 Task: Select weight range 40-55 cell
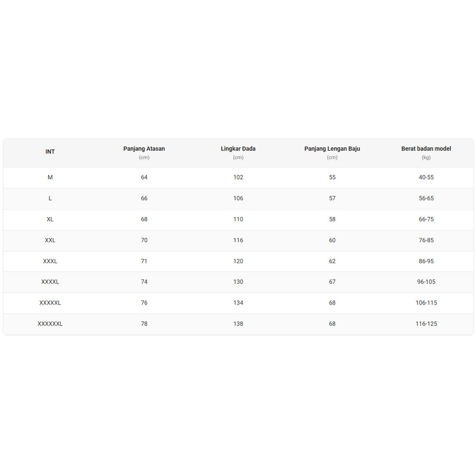(x=426, y=178)
